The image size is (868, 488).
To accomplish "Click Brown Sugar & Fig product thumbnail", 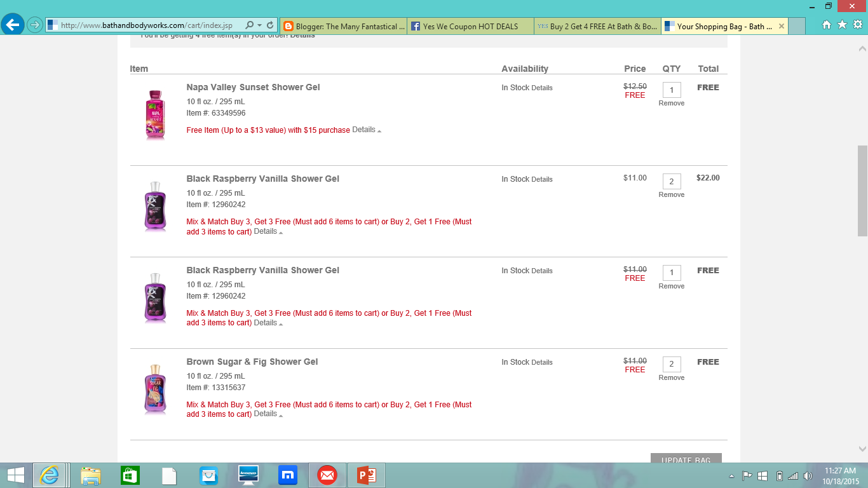I will (x=155, y=390).
